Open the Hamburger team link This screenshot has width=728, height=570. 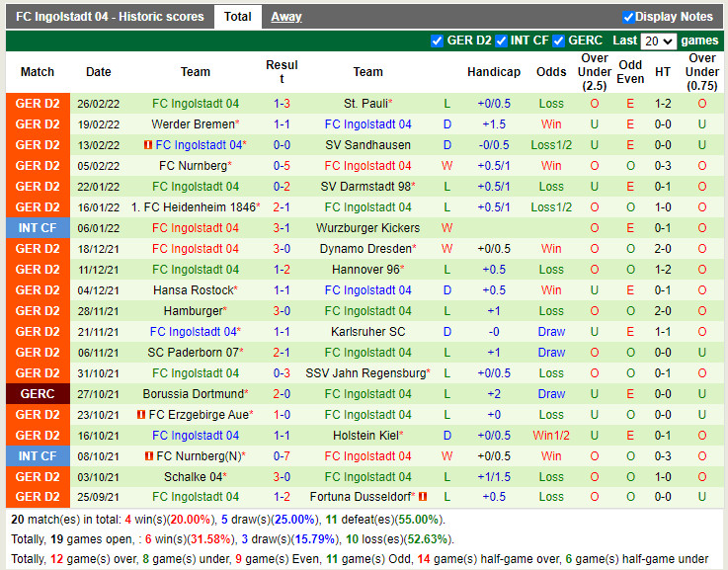pos(194,310)
